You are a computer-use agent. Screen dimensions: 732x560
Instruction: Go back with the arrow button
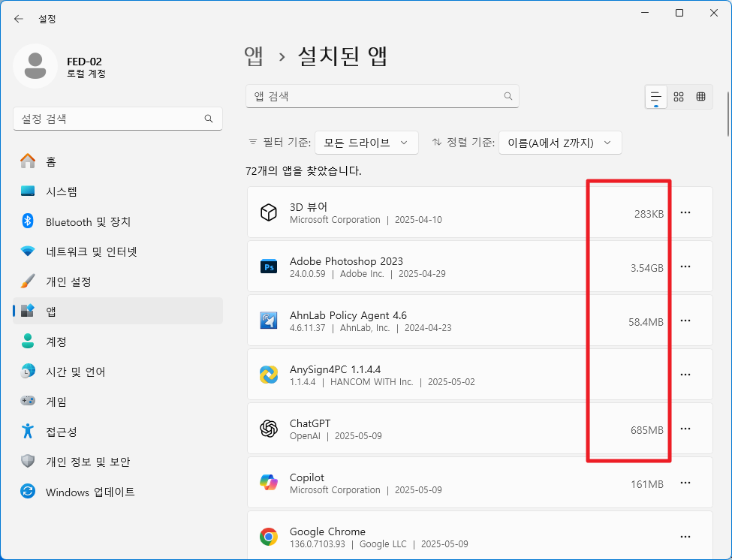click(x=19, y=19)
